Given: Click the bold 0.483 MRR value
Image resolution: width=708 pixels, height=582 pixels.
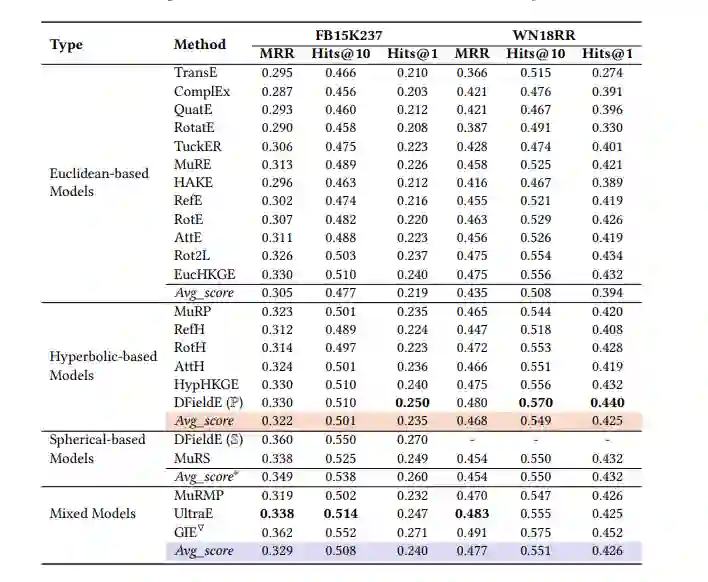Looking at the screenshot, I should click(x=471, y=513).
